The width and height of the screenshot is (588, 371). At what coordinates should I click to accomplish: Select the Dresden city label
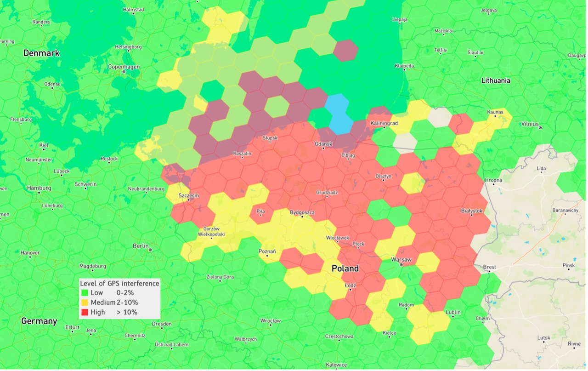[162, 324]
